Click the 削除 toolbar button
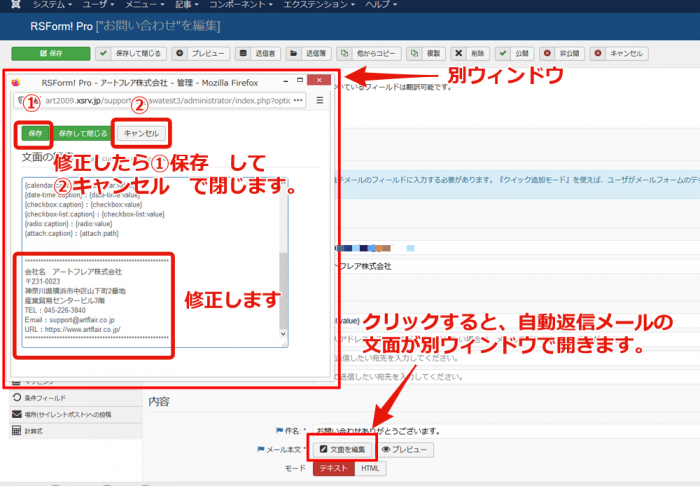This screenshot has width=700, height=486. [x=470, y=54]
